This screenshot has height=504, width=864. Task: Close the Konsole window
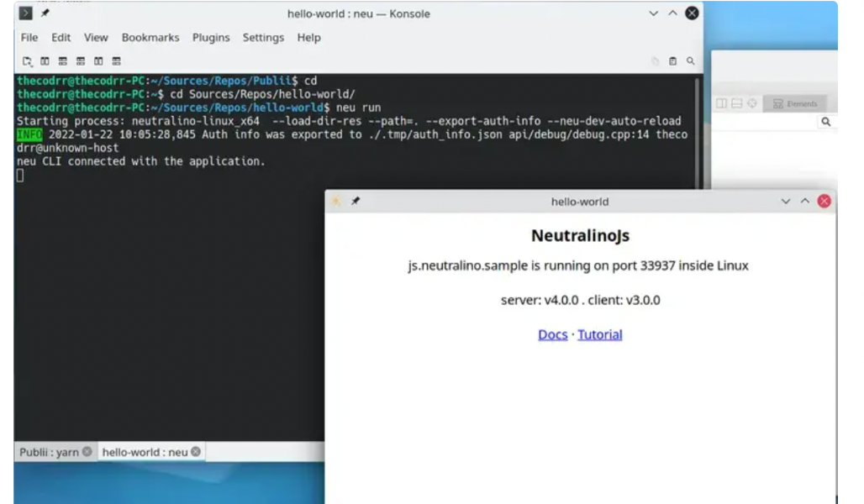point(692,13)
